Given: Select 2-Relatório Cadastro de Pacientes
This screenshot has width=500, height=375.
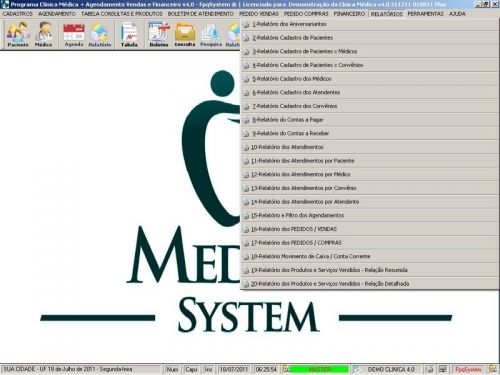Looking at the screenshot, I should coord(369,38).
